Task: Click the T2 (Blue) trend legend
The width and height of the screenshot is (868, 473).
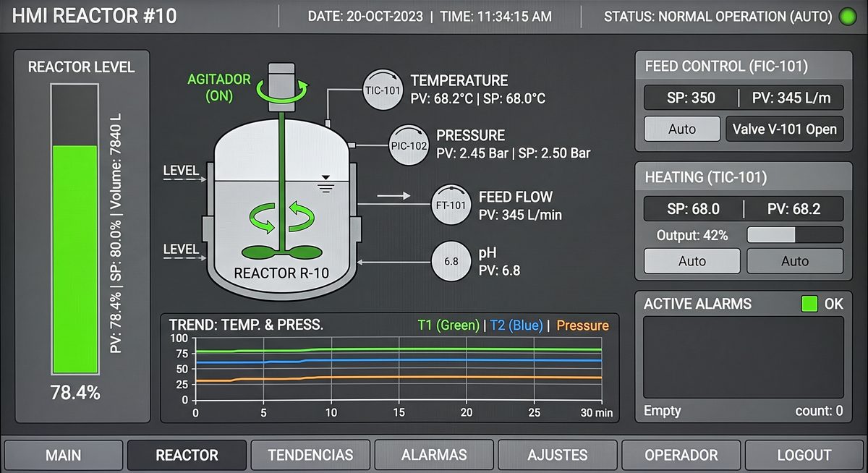Action: point(516,325)
